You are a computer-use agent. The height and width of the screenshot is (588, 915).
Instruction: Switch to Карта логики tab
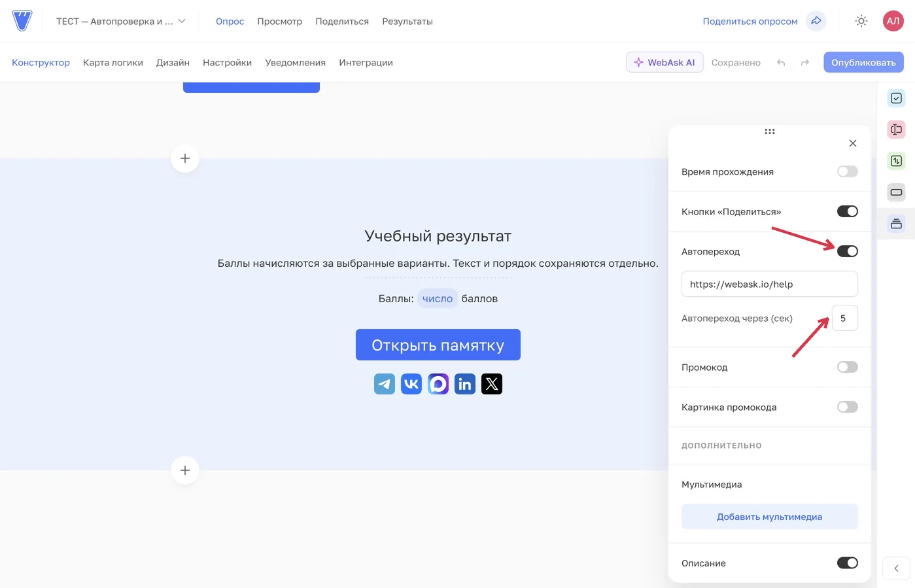tap(113, 63)
